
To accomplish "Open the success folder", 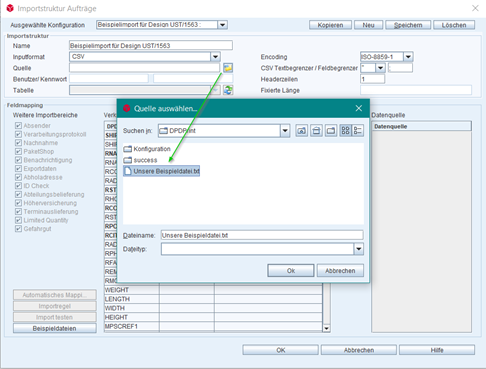I will click(x=140, y=160).
